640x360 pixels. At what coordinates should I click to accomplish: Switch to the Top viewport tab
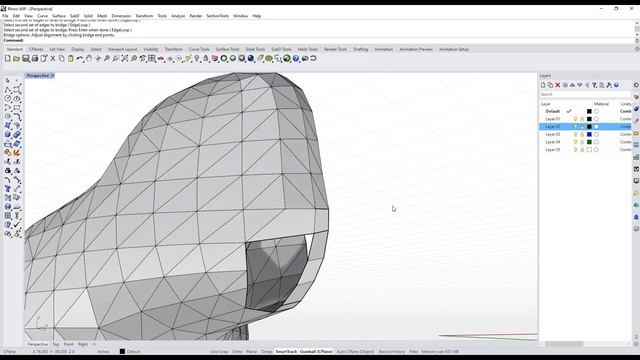[x=56, y=344]
